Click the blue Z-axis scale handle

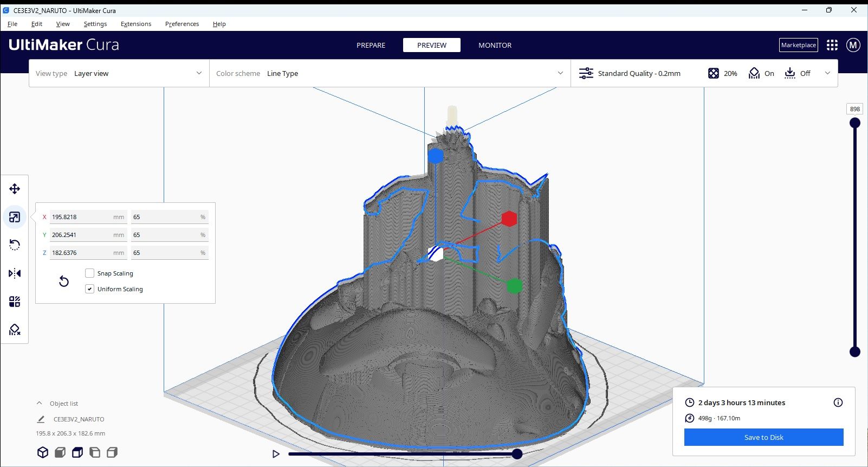(x=436, y=156)
